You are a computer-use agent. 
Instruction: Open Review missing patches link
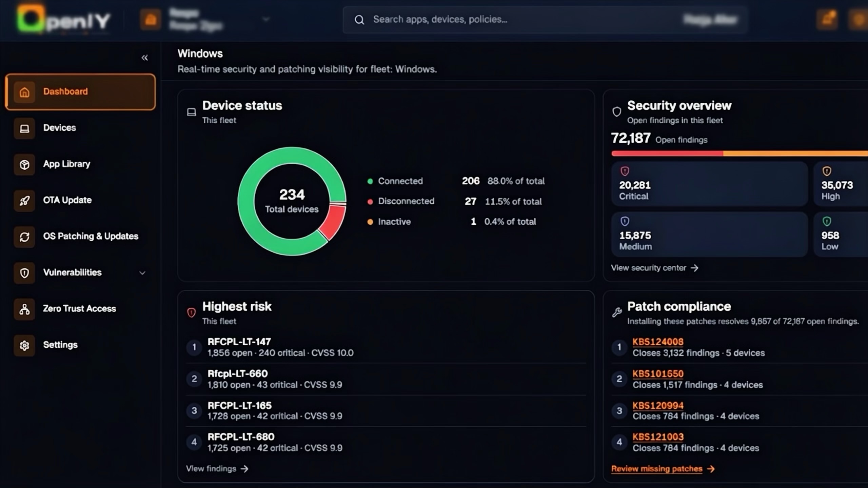tap(663, 469)
